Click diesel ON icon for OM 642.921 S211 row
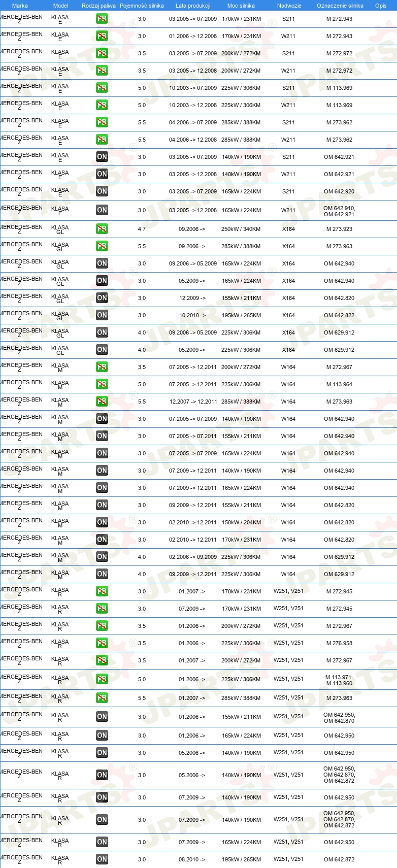This screenshot has height=868, width=397. [102, 157]
